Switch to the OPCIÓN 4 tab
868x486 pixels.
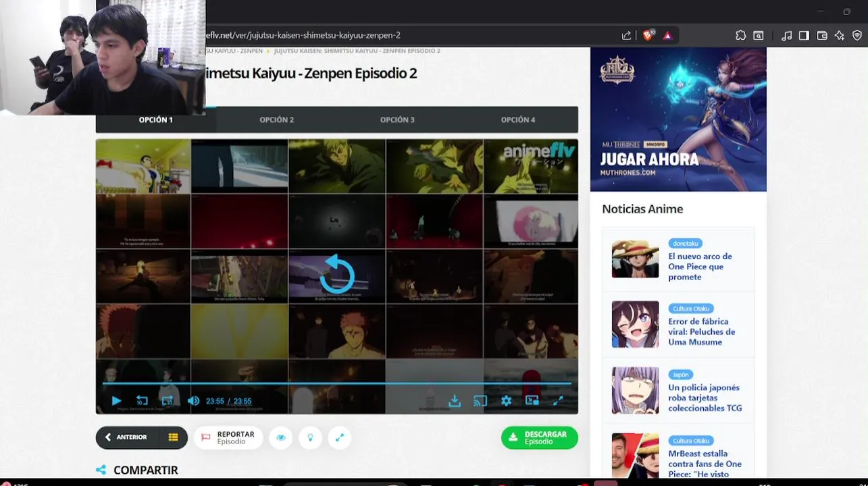(518, 119)
